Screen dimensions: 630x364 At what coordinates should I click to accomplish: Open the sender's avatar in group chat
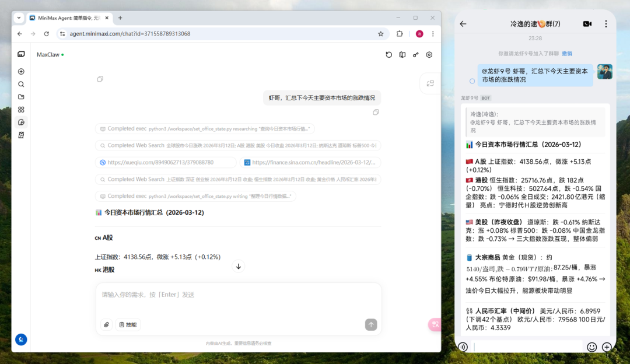604,72
